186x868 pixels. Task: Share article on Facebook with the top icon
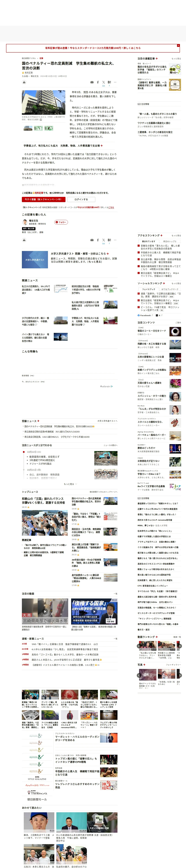[x=98, y=82]
